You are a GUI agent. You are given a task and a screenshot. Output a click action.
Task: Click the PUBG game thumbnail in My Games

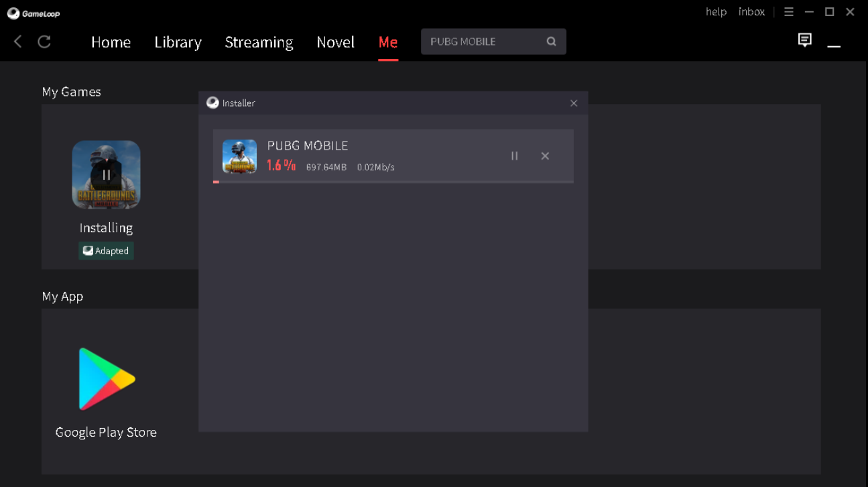click(106, 174)
